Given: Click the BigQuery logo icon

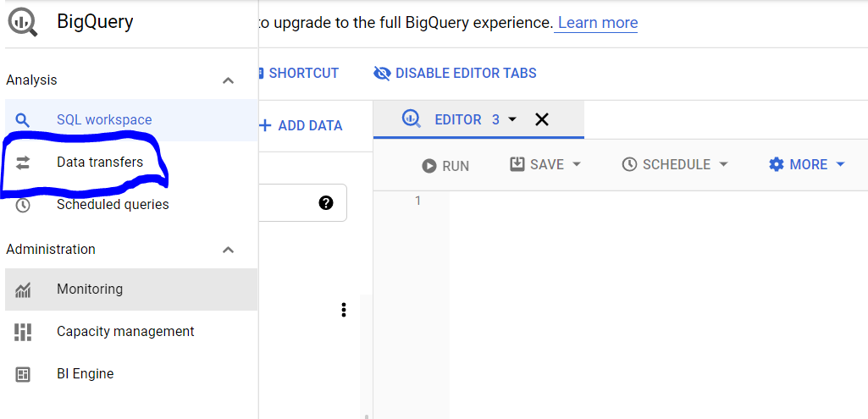Looking at the screenshot, I should pyautogui.click(x=23, y=23).
